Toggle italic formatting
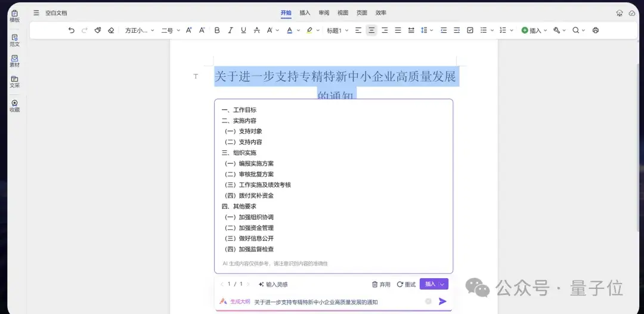The height and width of the screenshot is (314, 644). click(230, 30)
